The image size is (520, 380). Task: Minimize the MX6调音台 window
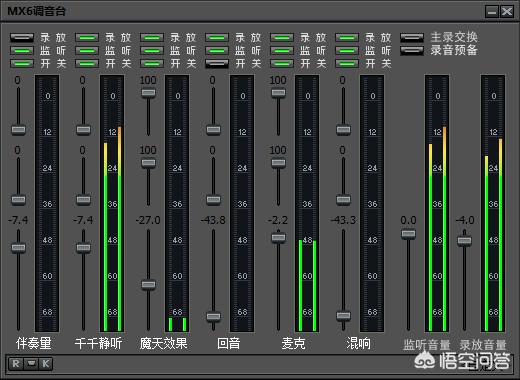coord(492,12)
